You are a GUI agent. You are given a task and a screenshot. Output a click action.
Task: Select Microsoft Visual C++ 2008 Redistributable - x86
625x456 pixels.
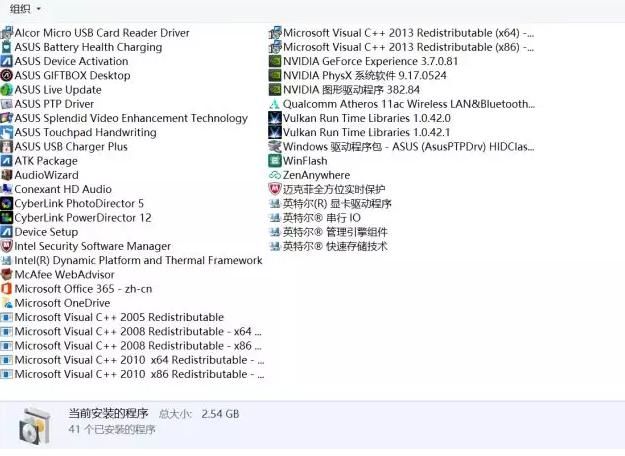click(132, 346)
